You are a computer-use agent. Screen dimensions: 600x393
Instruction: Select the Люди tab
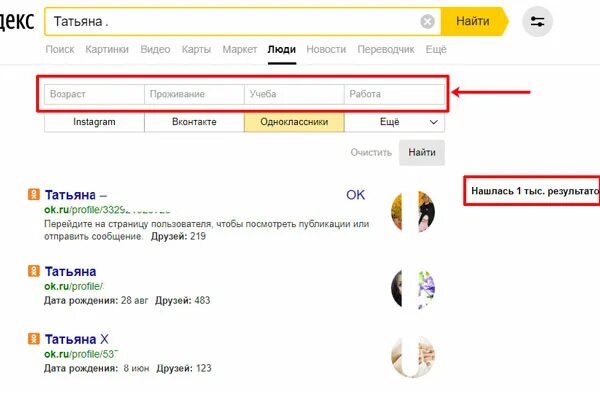(x=282, y=49)
